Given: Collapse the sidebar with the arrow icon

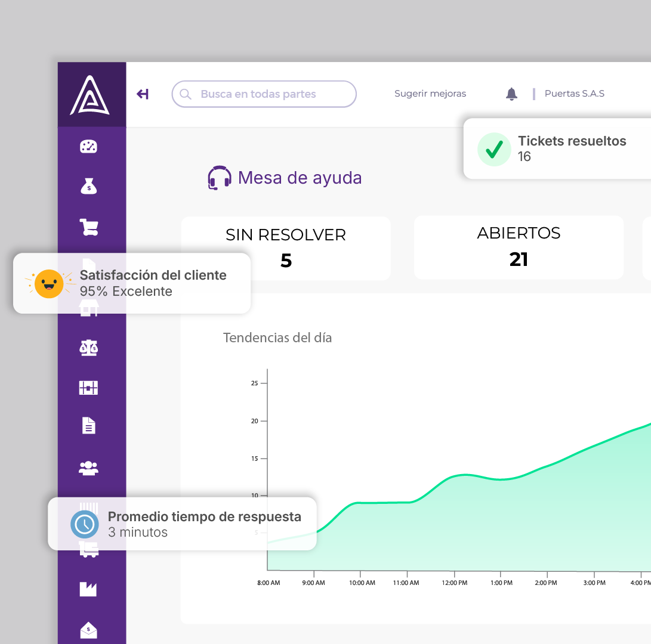Looking at the screenshot, I should [143, 94].
